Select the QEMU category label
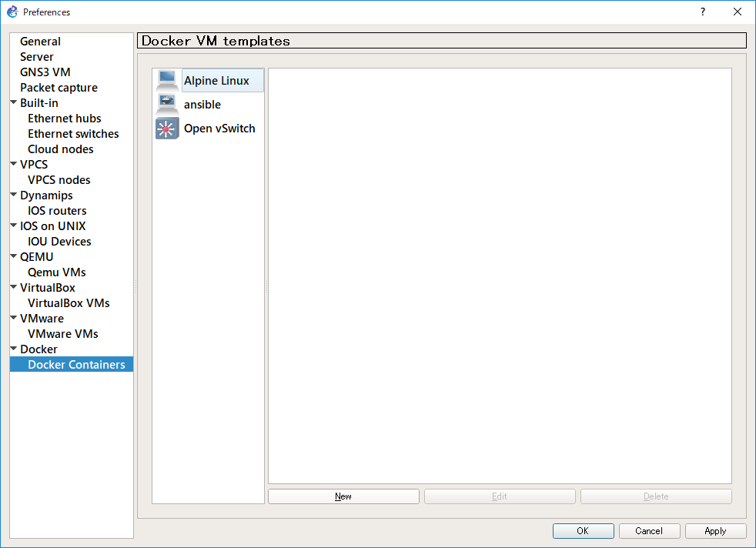The height and width of the screenshot is (548, 756). (x=36, y=257)
